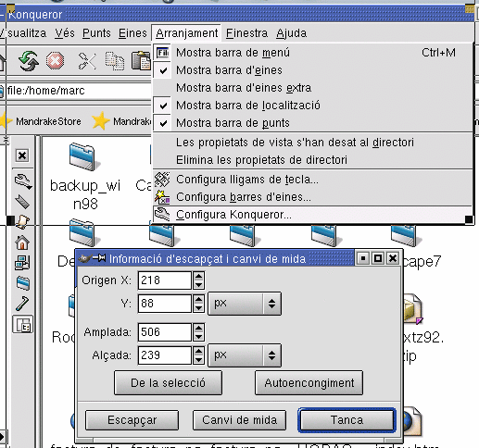Open the Arranjament menu
Screen dimensions: 479x448
(187, 33)
